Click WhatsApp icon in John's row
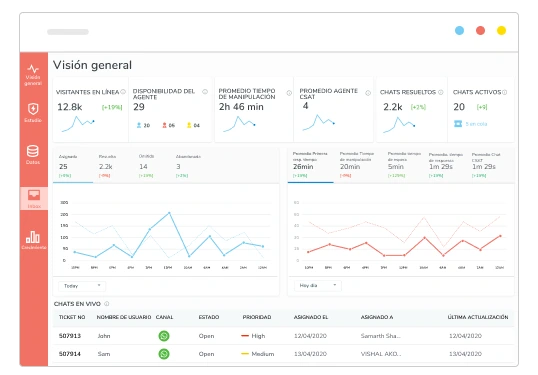 click(164, 336)
